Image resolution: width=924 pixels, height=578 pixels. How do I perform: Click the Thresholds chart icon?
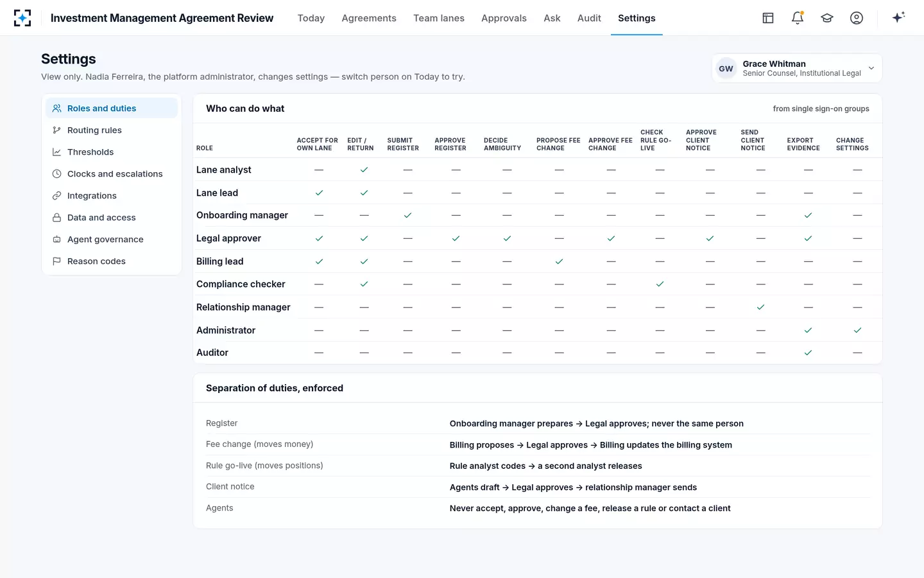56,152
